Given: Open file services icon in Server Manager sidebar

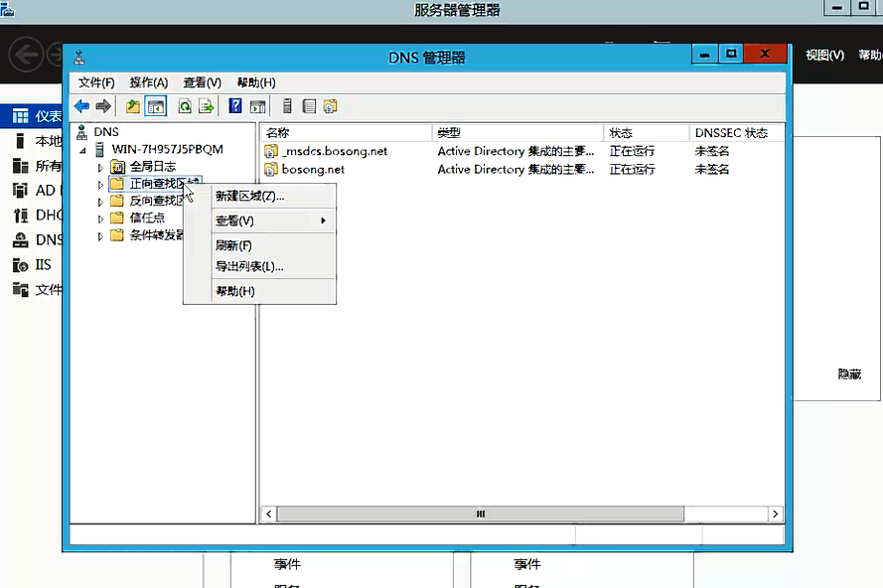Looking at the screenshot, I should (x=20, y=289).
